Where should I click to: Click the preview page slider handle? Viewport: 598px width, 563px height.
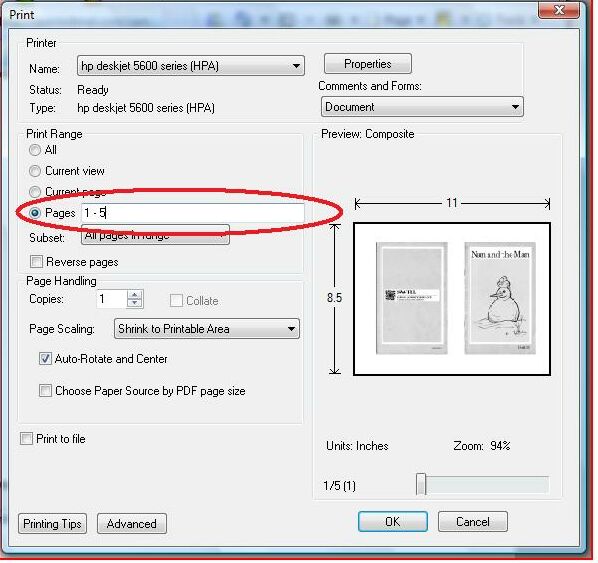(x=421, y=484)
